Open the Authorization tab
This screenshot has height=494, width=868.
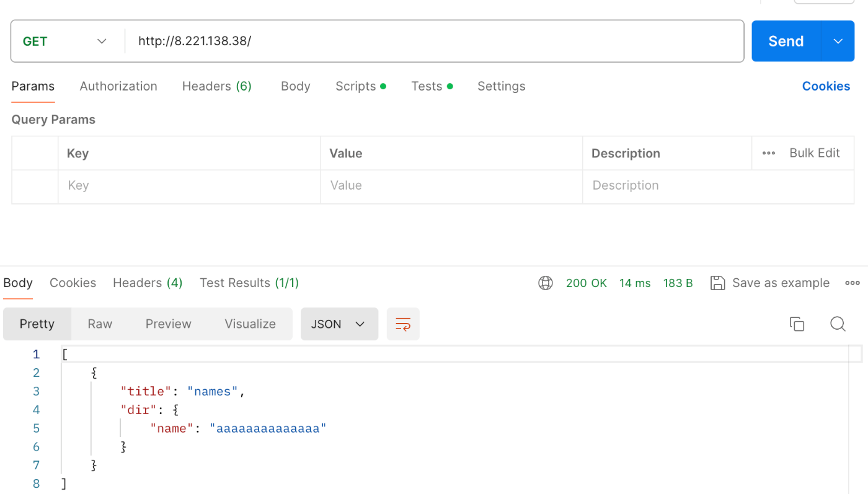pos(118,86)
